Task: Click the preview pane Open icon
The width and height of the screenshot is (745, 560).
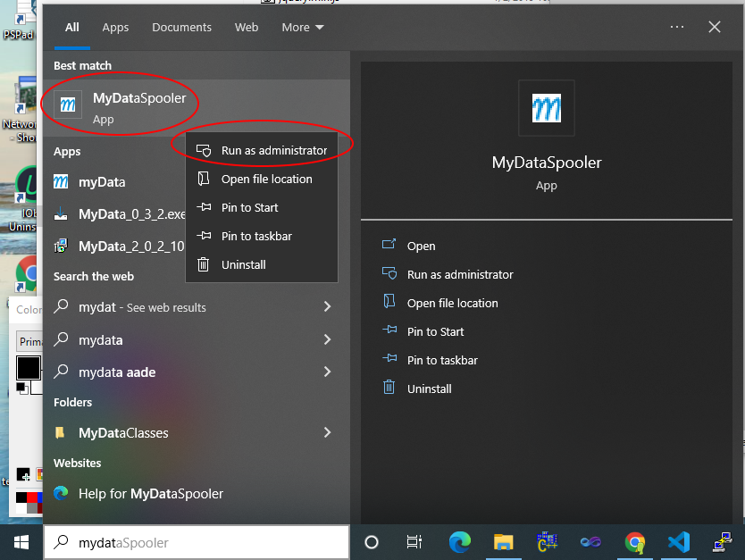Action: click(389, 244)
